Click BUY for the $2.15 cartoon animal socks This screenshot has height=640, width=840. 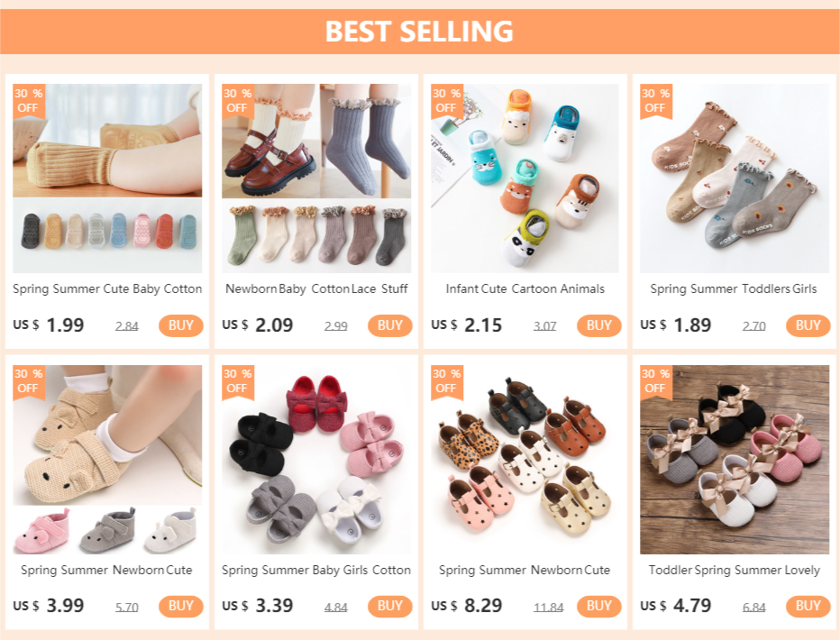click(x=598, y=325)
